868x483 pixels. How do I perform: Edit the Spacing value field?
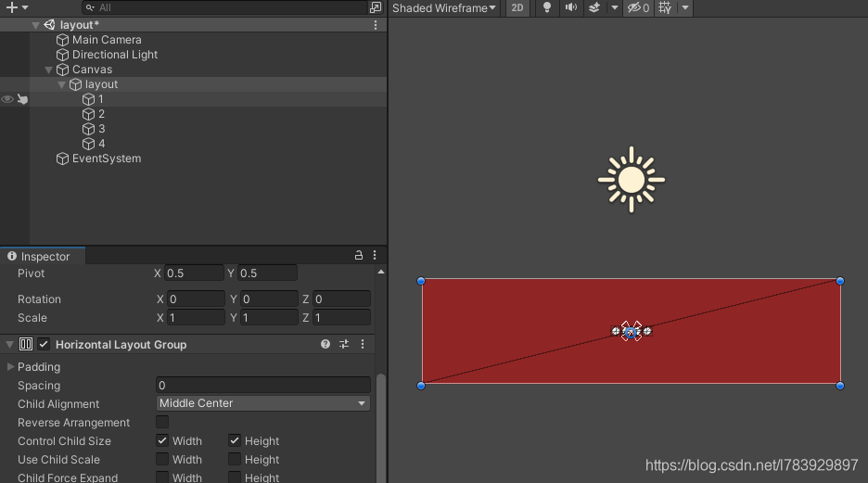pos(263,385)
